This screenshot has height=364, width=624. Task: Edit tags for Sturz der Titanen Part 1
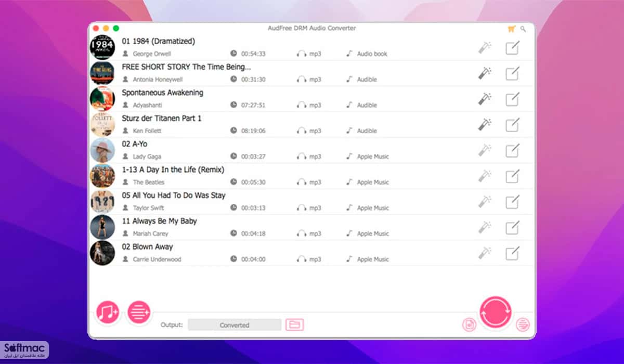[x=512, y=125]
